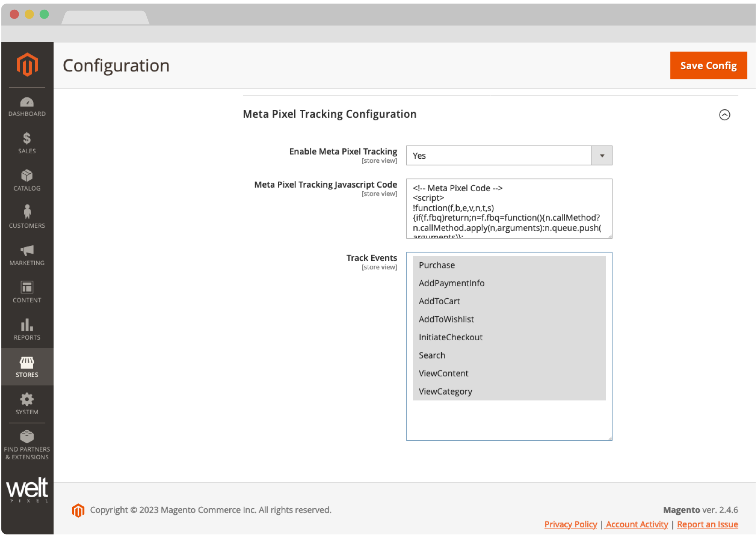
Task: Click the Meta Pixel Javascript Code input field
Action: click(x=509, y=208)
